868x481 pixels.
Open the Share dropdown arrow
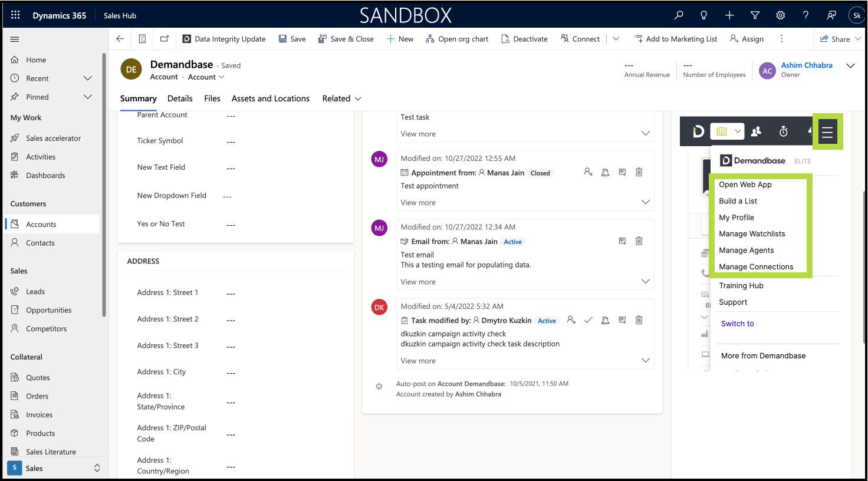(x=858, y=39)
